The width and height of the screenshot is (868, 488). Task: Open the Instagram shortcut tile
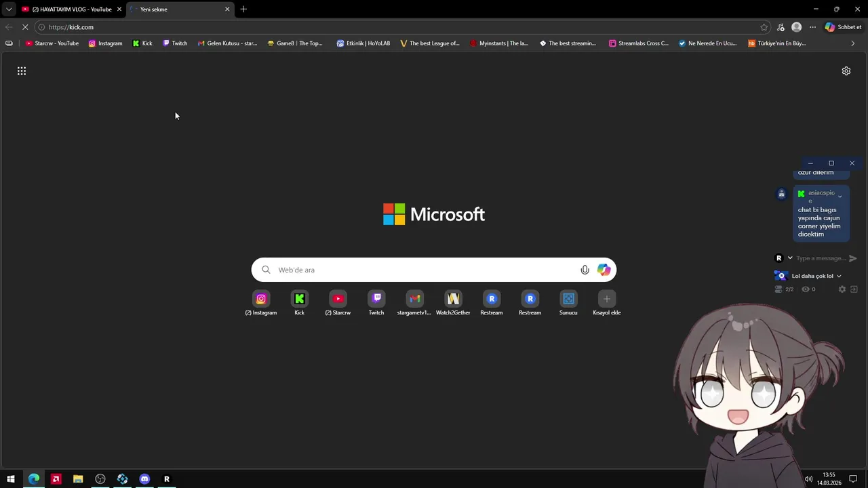261,303
